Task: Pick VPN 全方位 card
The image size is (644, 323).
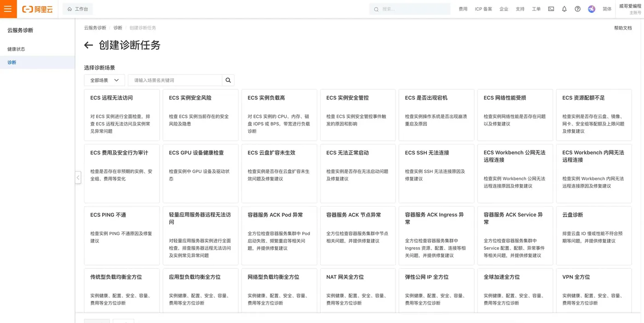Action: coord(594,290)
